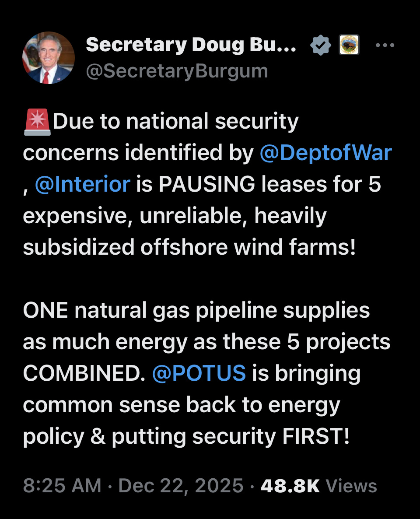Click the Interior Department affiliation badge

349,45
